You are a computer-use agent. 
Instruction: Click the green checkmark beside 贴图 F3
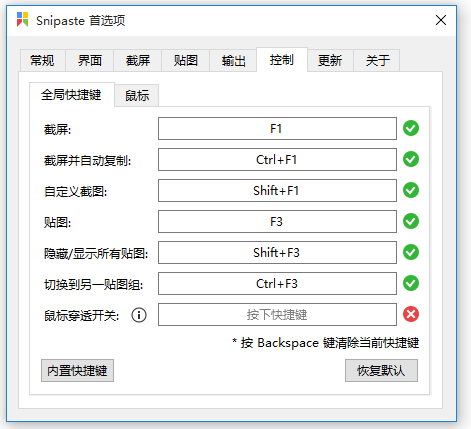pyautogui.click(x=411, y=221)
